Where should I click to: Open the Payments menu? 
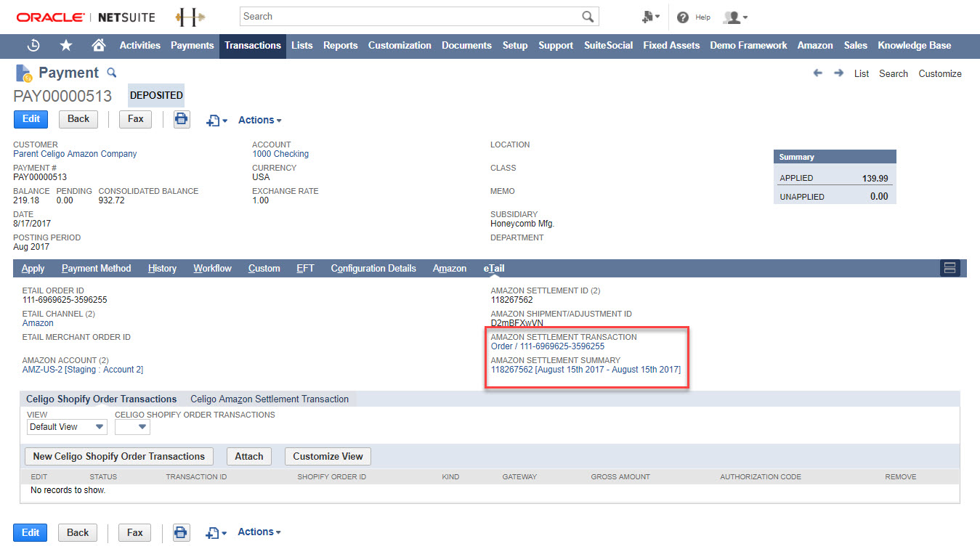coord(193,46)
